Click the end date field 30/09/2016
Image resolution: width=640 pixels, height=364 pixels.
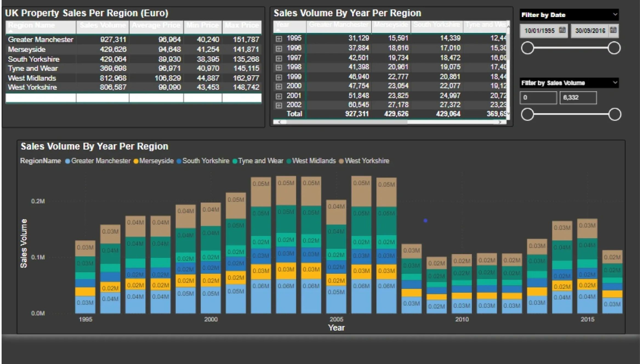click(595, 31)
